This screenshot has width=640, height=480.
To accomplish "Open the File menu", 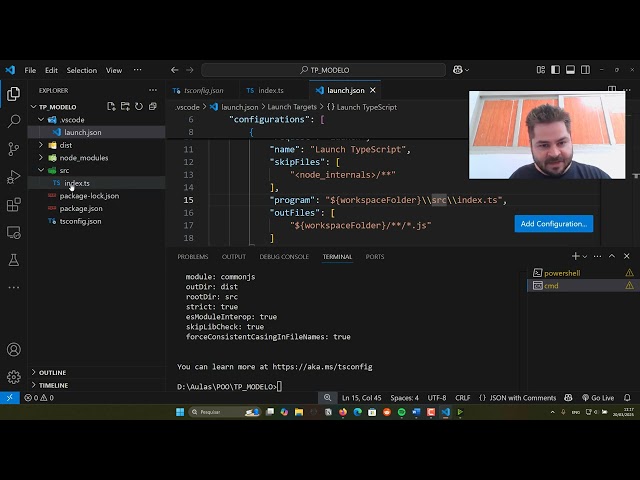I will 30,70.
